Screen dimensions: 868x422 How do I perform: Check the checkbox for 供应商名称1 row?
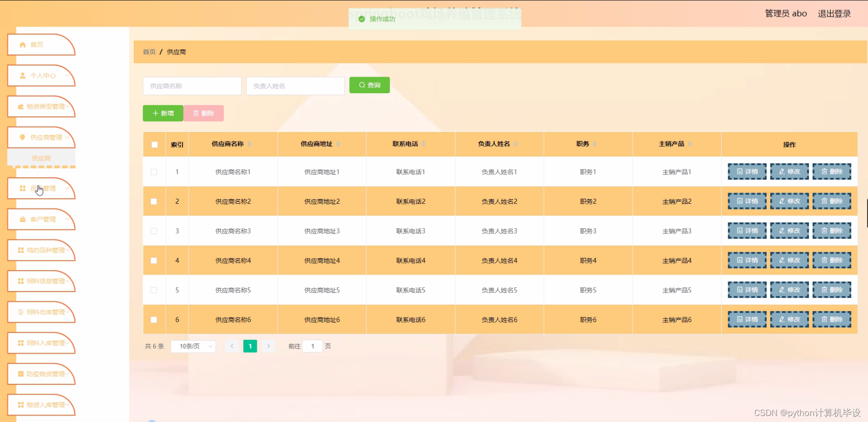pyautogui.click(x=154, y=171)
